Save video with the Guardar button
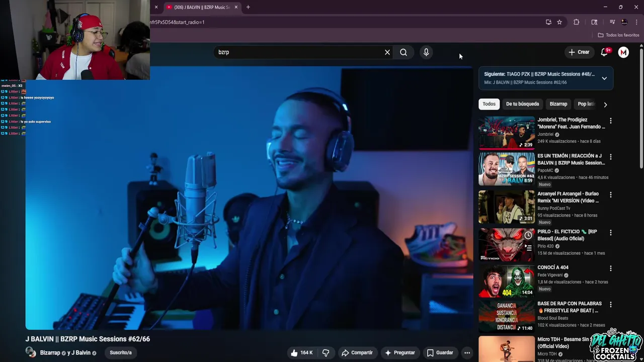The image size is (644, 362). point(440,353)
